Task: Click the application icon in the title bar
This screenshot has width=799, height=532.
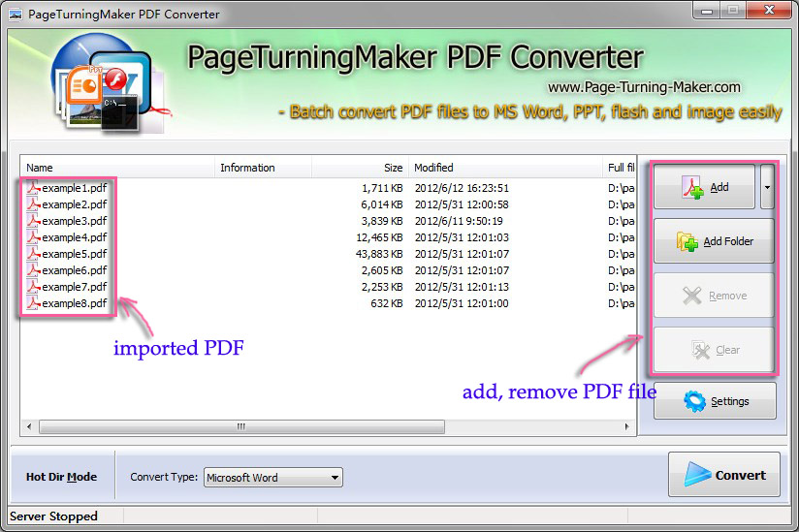Action: coord(16,14)
